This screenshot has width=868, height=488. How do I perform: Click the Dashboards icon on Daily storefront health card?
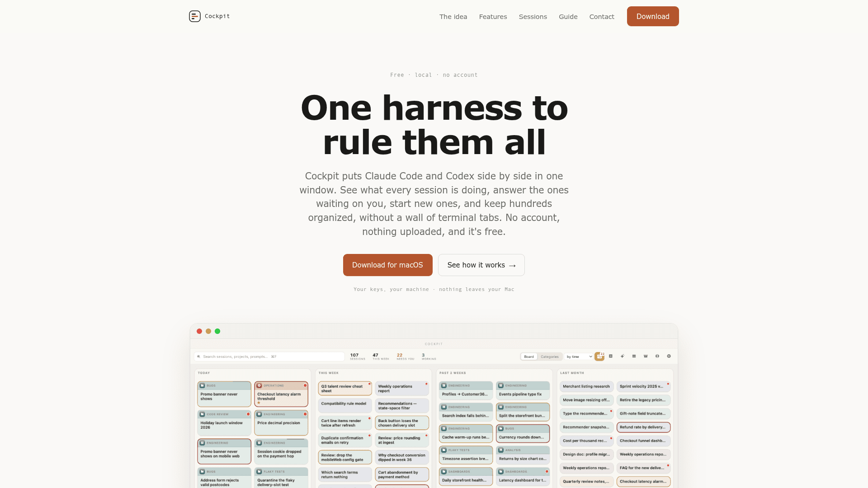coord(444,471)
